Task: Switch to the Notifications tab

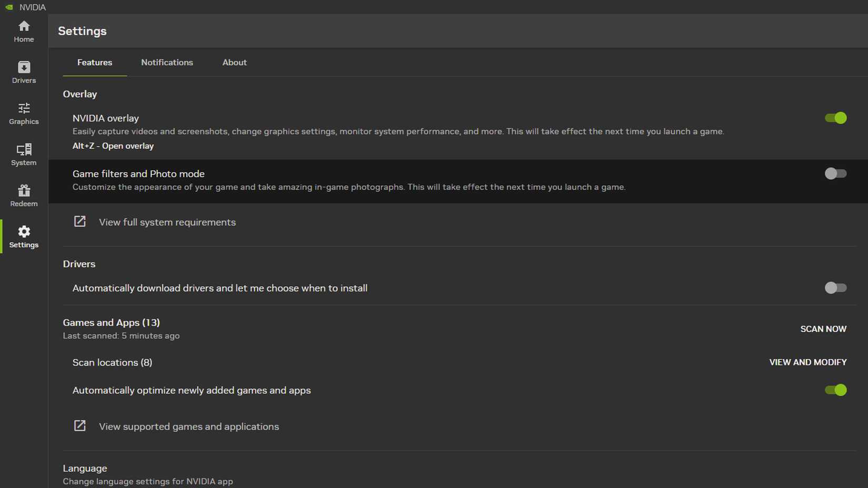Action: click(x=167, y=62)
